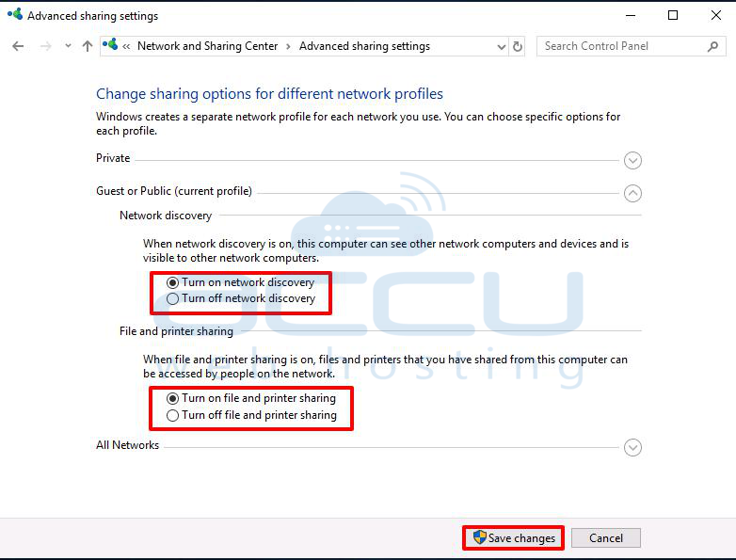Click Advanced sharing settings breadcrumb
Screen dimensions: 736x560
(365, 46)
